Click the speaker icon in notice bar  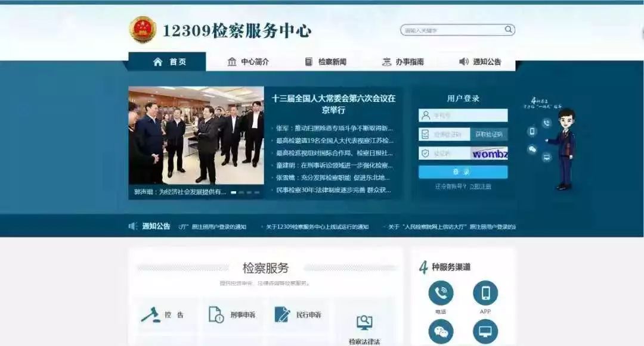pos(132,226)
